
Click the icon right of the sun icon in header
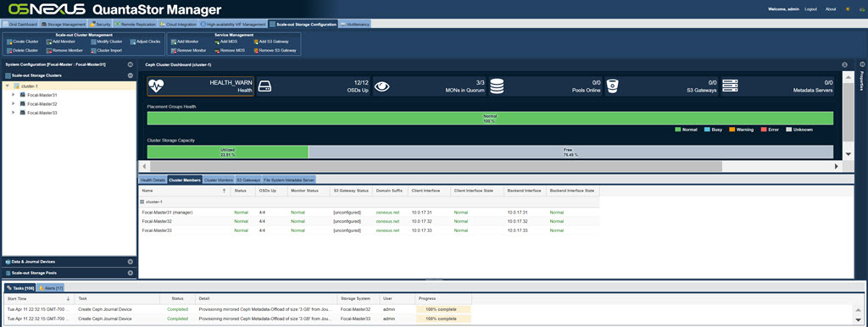tap(861, 9)
